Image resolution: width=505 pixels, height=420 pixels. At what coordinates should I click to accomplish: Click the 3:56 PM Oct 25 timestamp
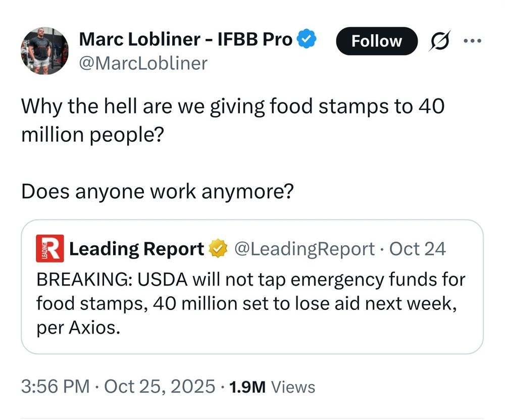tap(116, 386)
